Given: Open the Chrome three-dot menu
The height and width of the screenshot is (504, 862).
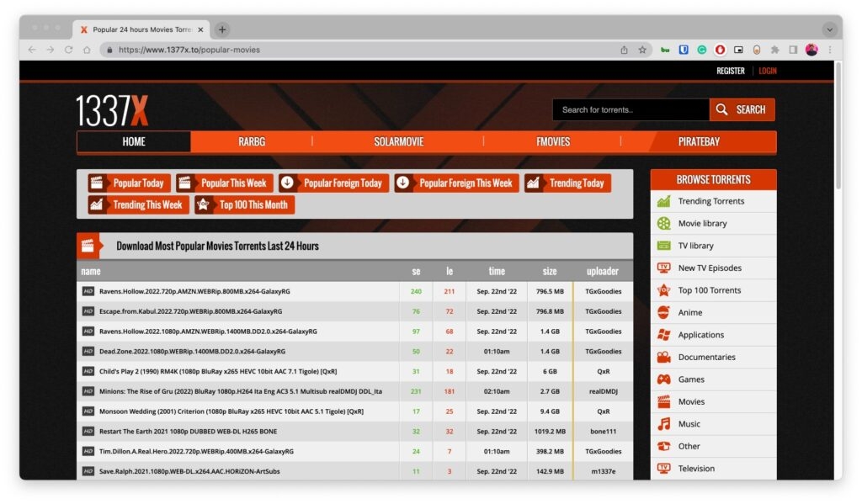Looking at the screenshot, I should click(x=830, y=50).
